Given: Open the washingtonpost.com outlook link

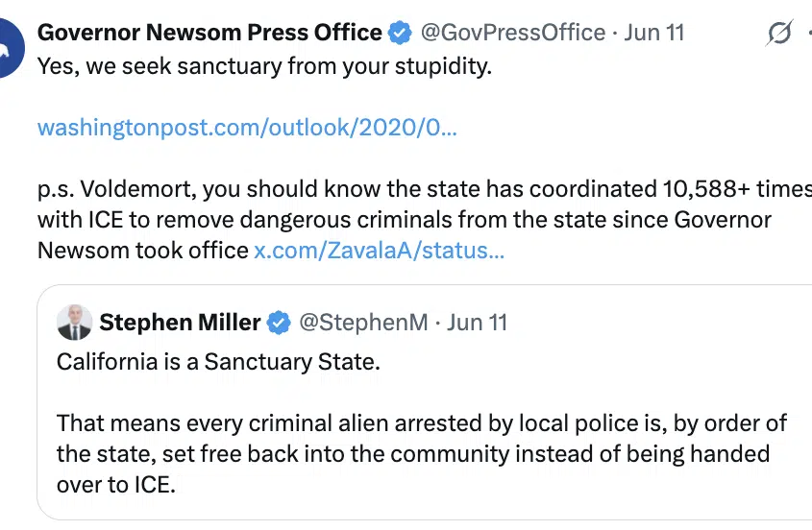Looking at the screenshot, I should pos(247,127).
